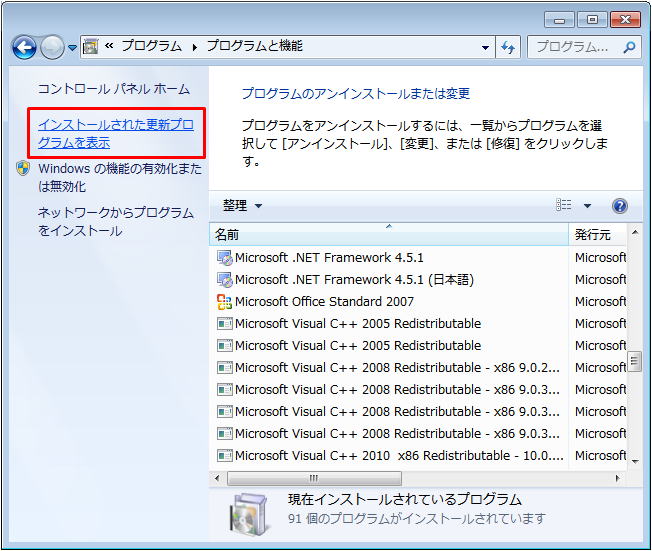Expand the arrow between プログラム and プログラムと機能
Screen dimensions: 652x551
click(x=194, y=47)
